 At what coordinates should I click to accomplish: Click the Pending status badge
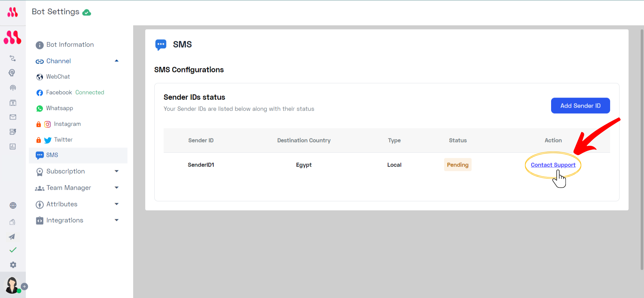tap(458, 165)
